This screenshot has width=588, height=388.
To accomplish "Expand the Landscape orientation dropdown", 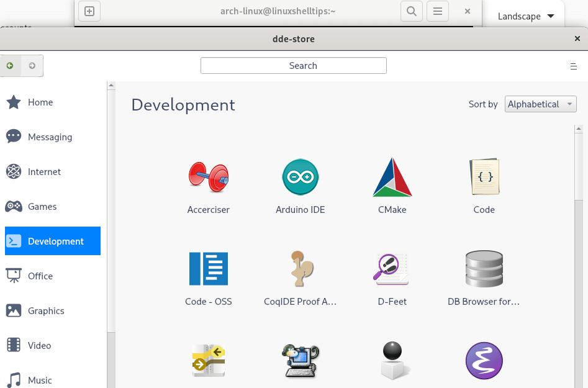I will coord(525,16).
